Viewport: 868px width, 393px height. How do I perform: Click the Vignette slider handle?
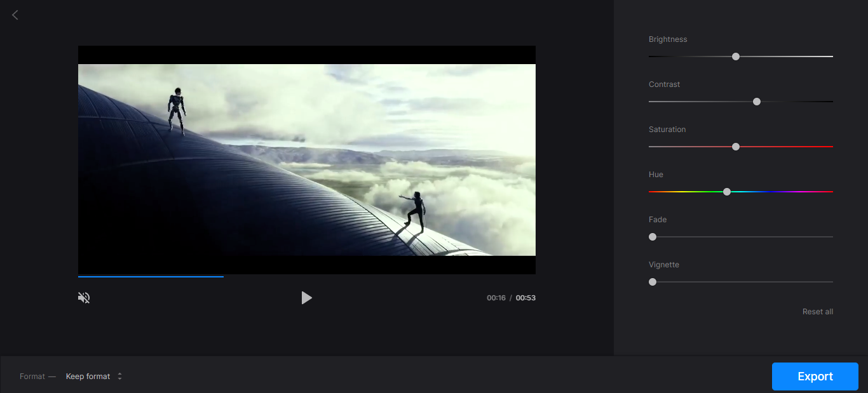(653, 282)
